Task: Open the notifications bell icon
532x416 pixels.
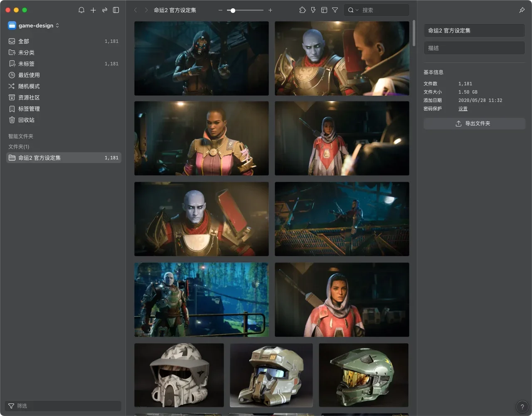Action: (81, 10)
